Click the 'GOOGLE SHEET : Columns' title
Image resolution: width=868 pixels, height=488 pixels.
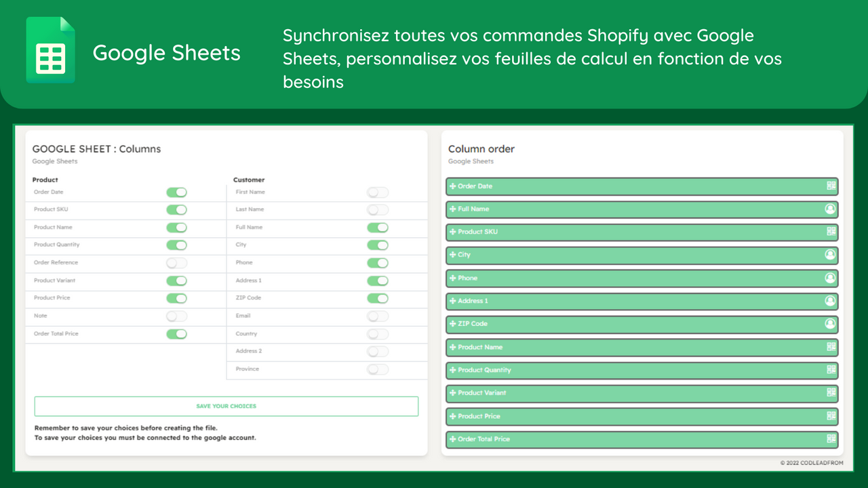(96, 149)
